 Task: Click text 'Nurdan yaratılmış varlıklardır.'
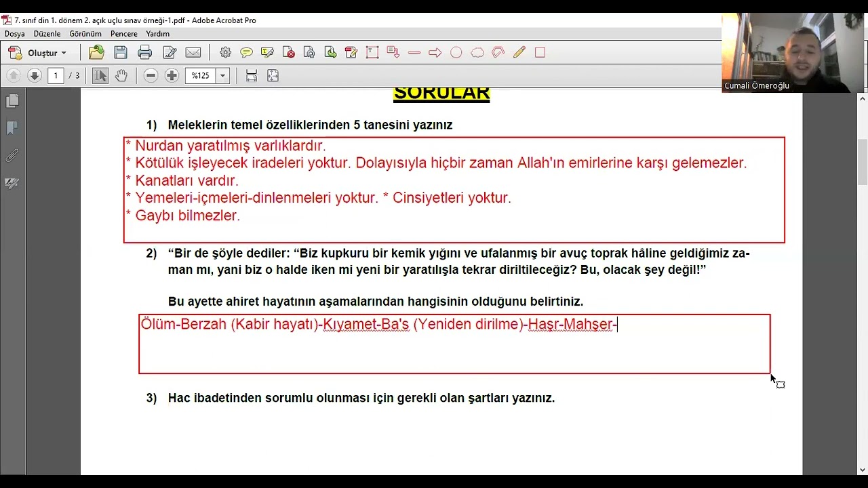(x=231, y=146)
